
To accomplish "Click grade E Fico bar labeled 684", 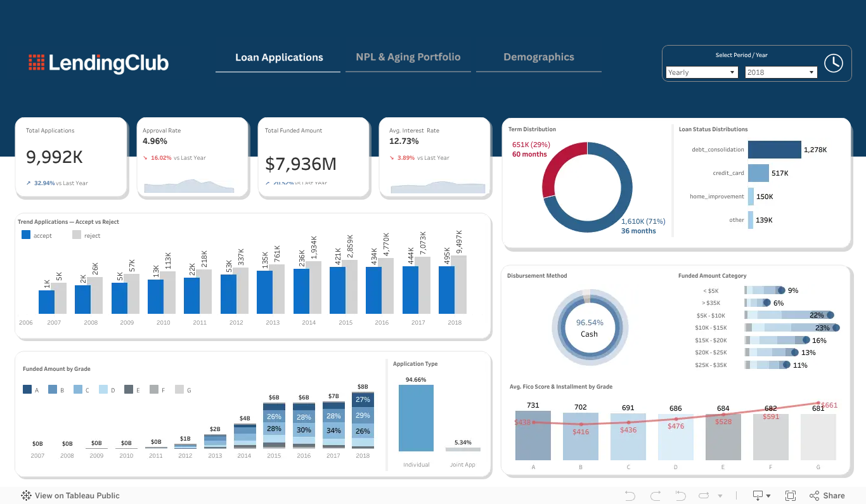I will click(723, 437).
